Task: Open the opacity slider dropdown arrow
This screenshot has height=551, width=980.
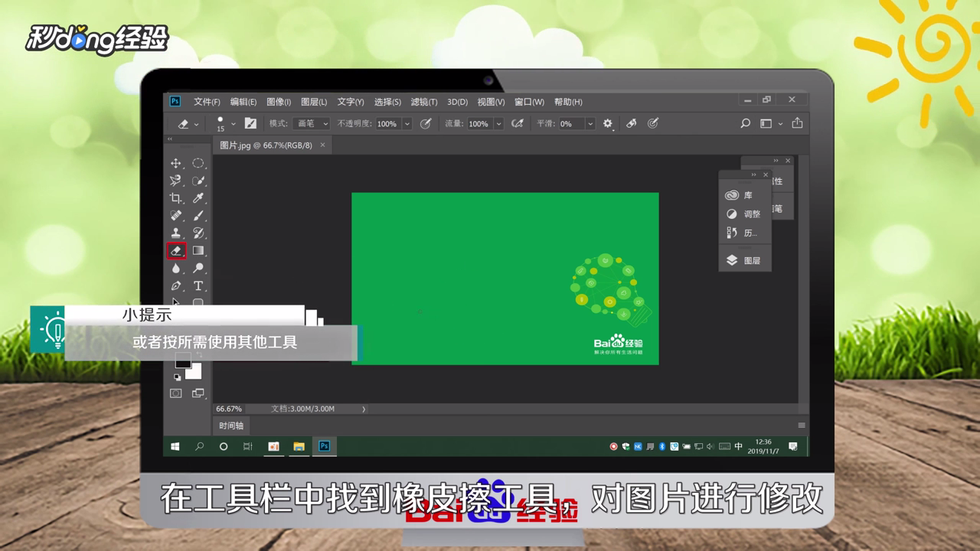Action: tap(407, 124)
